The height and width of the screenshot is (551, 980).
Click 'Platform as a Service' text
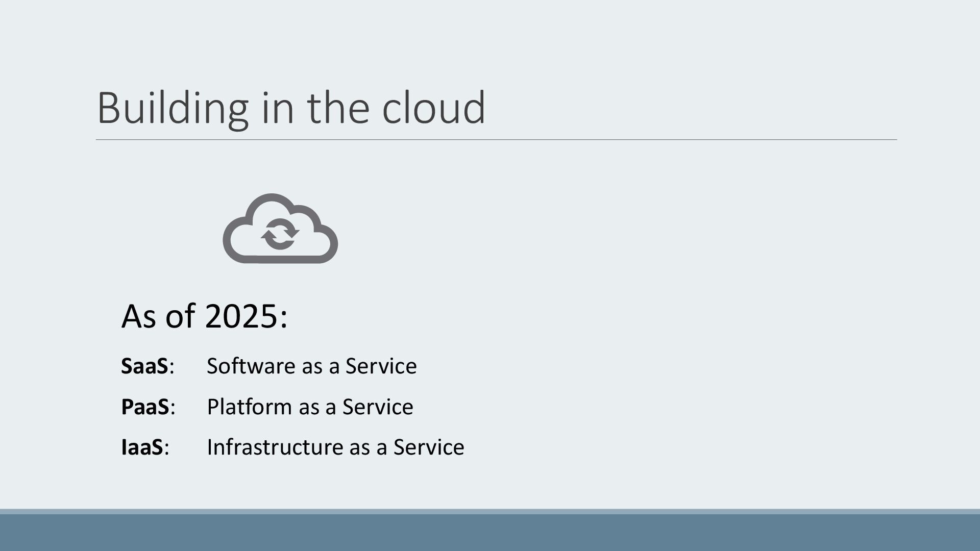[x=310, y=407]
